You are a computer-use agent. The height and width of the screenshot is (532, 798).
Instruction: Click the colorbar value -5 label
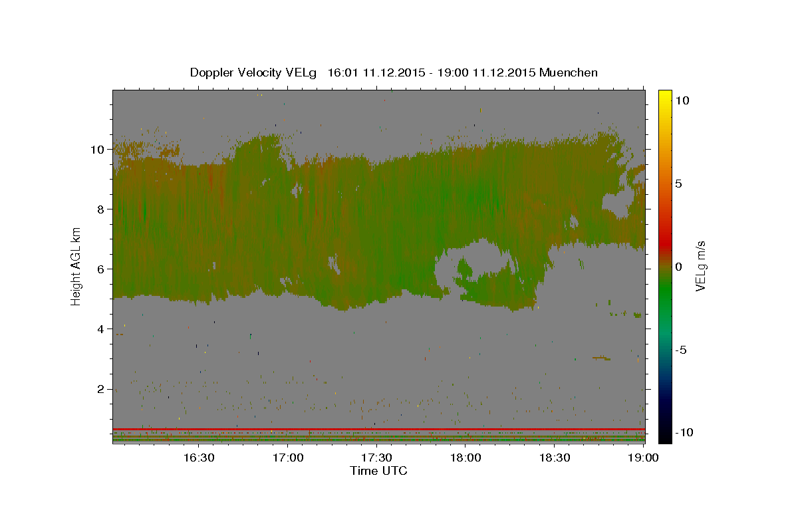(x=681, y=350)
